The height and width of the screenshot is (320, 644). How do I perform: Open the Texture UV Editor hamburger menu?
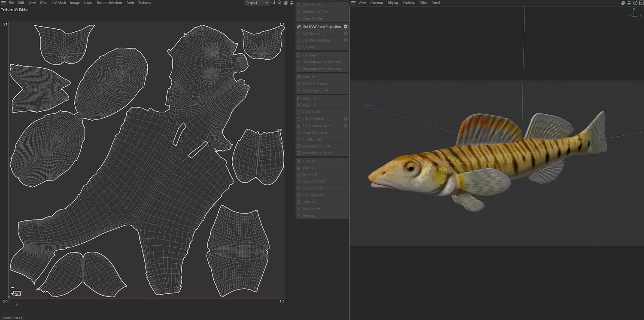tap(3, 3)
